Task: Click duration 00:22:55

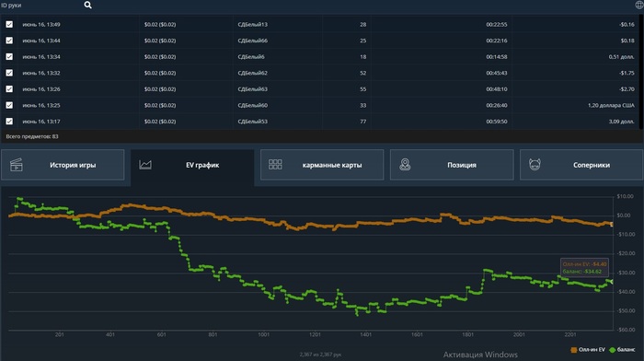Action: click(497, 24)
